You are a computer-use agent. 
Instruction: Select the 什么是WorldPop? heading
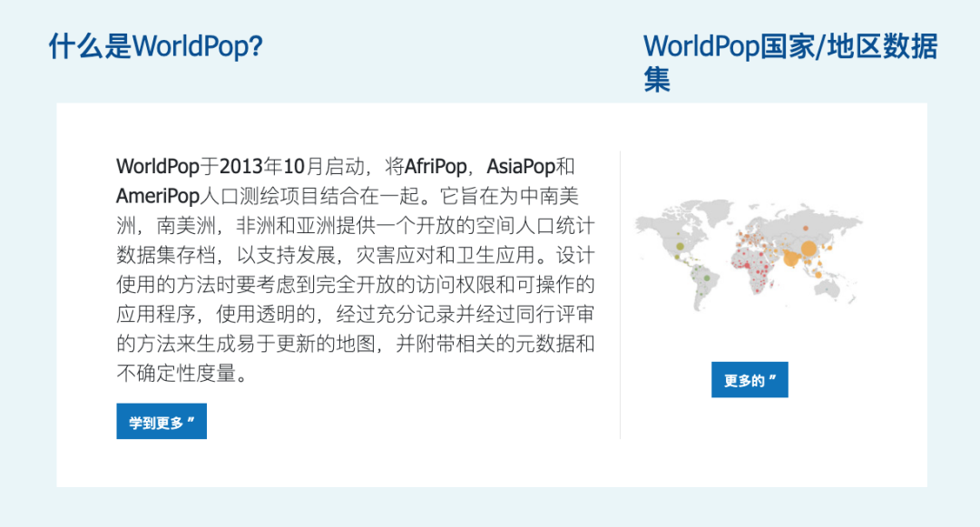tap(156, 46)
